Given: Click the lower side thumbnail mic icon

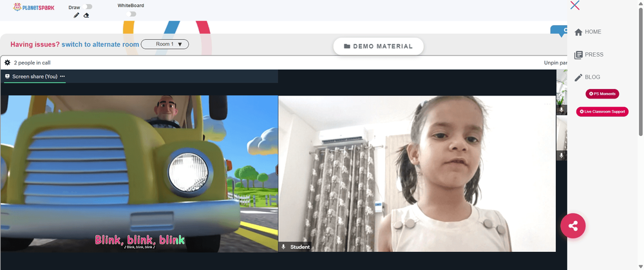Looking at the screenshot, I should pyautogui.click(x=562, y=156).
